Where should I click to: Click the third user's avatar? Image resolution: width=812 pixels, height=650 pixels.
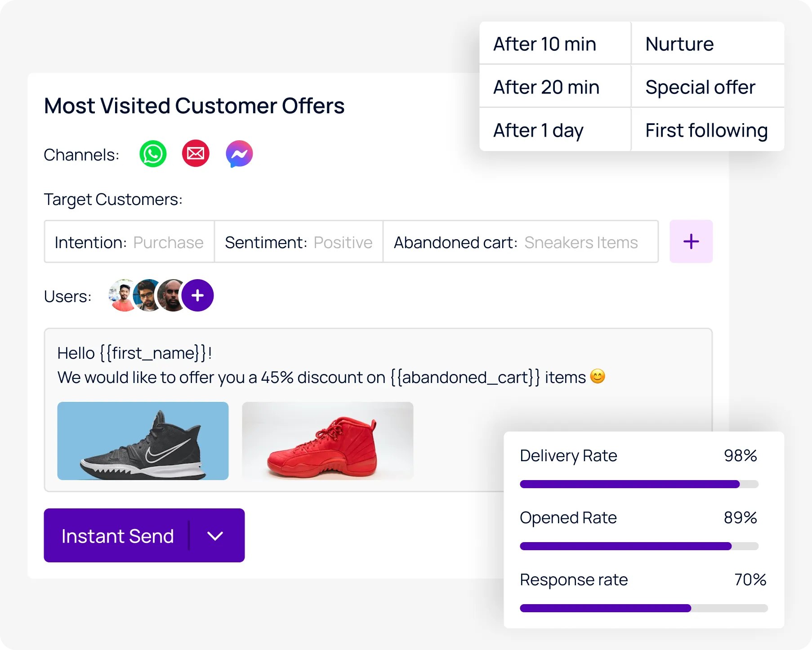[170, 295]
